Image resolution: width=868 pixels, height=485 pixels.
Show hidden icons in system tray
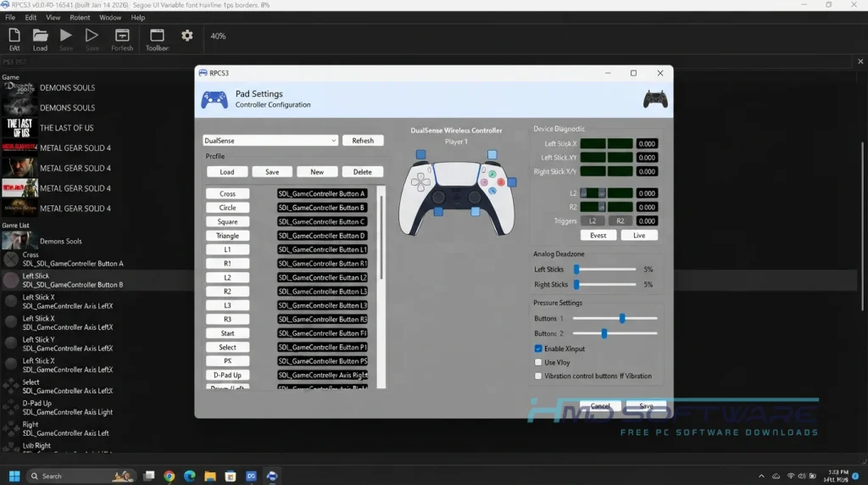pyautogui.click(x=761, y=477)
